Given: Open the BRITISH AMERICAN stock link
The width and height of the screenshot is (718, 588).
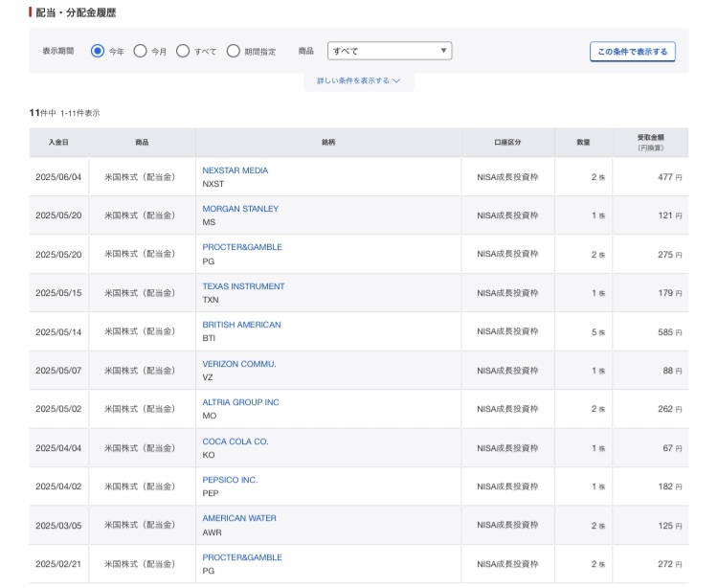Looking at the screenshot, I should click(242, 325).
